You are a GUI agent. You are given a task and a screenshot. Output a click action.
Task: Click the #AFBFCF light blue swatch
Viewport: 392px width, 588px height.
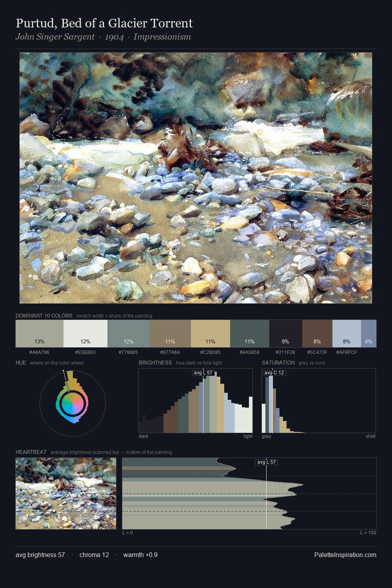347,334
